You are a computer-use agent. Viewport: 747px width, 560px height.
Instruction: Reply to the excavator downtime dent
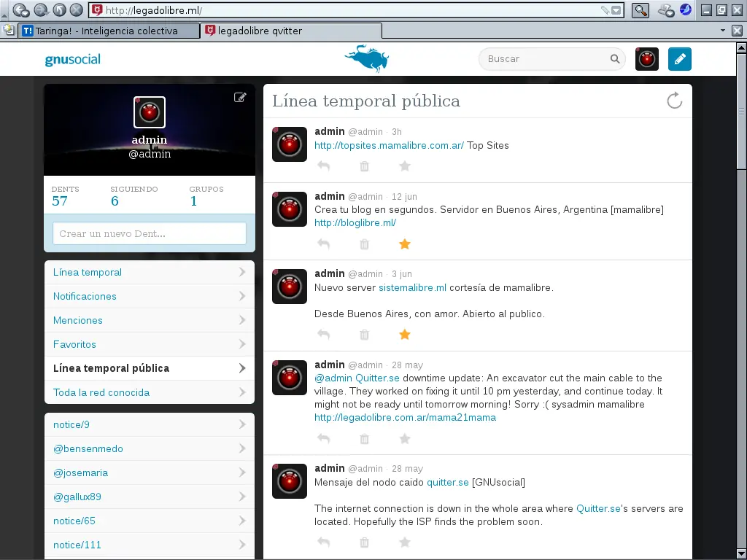click(x=324, y=438)
